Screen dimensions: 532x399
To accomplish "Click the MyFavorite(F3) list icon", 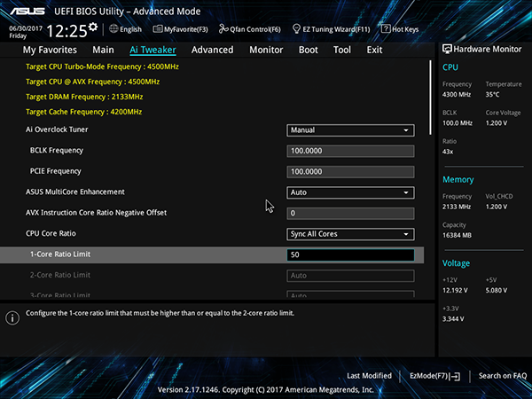I will tap(158, 29).
